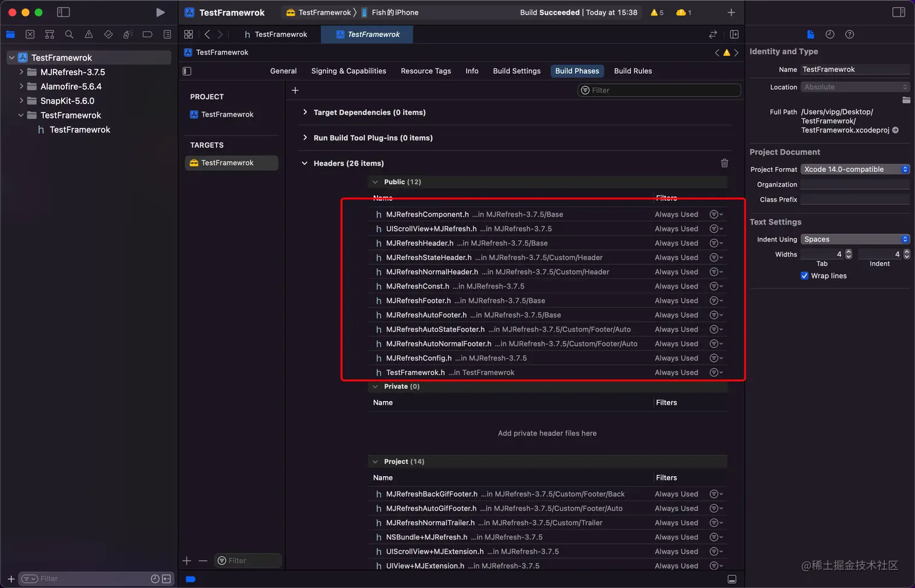The height and width of the screenshot is (588, 915).
Task: Show the History inspector clock icon
Action: pos(830,34)
